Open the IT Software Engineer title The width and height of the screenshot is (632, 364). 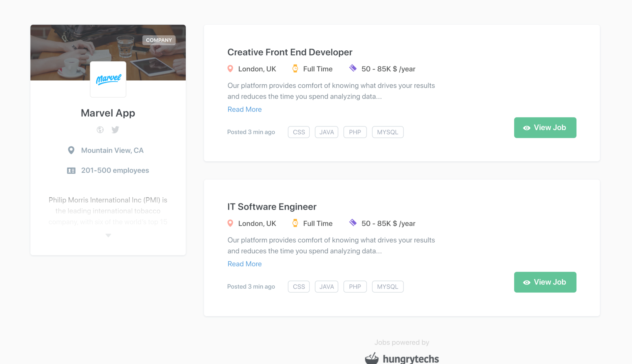point(272,207)
